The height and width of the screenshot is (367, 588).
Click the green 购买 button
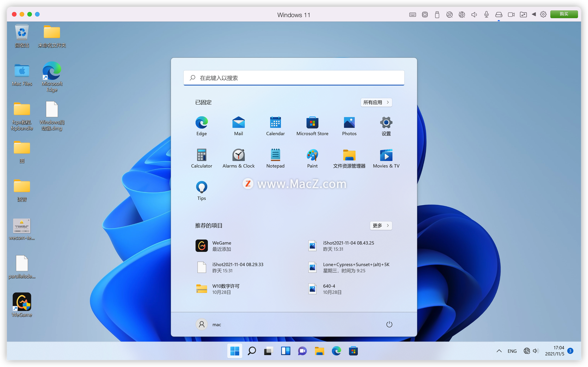[563, 14]
